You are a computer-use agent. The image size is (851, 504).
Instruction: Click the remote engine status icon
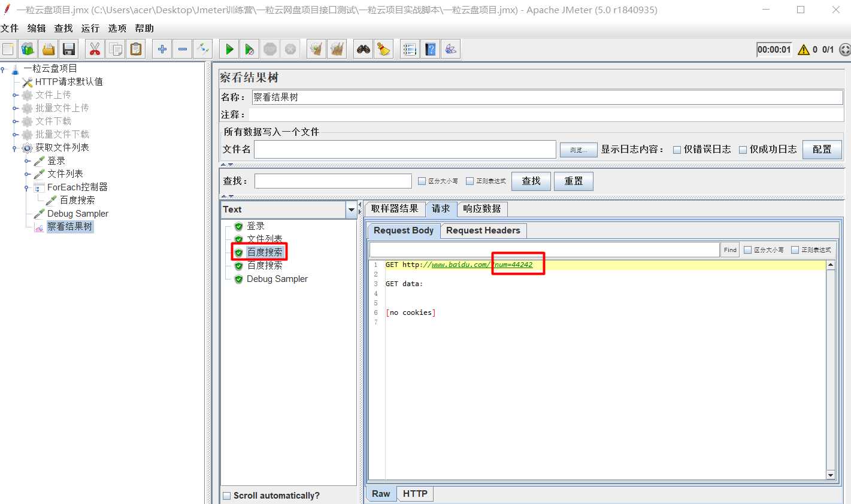click(x=844, y=50)
